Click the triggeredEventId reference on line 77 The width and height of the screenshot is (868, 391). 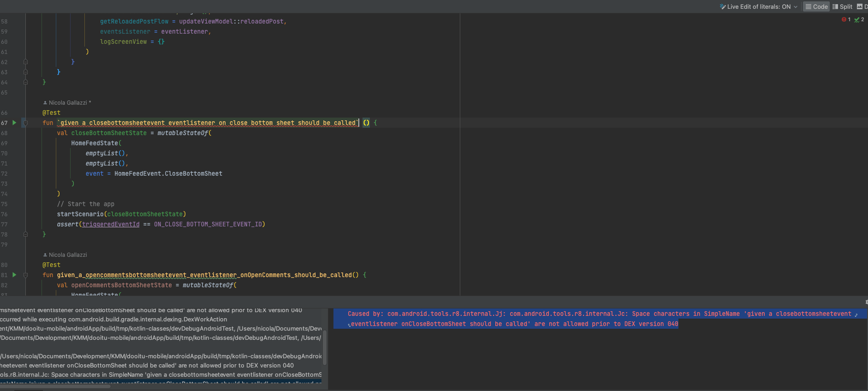coord(111,224)
